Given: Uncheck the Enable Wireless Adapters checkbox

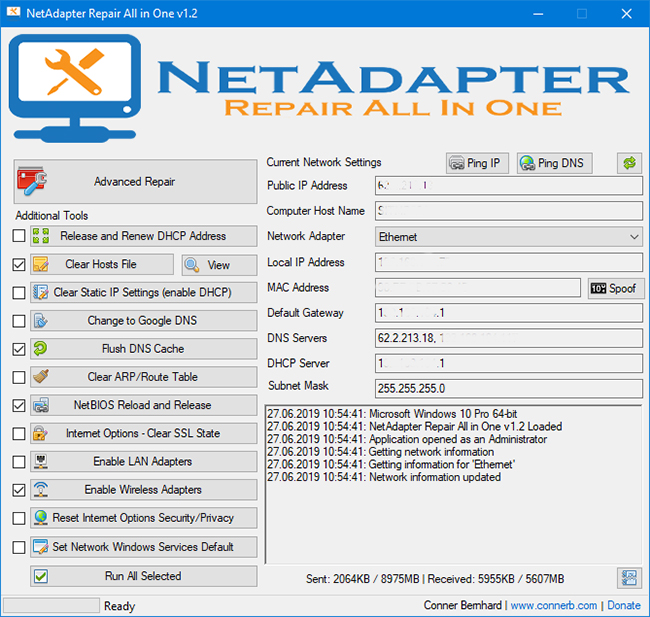Looking at the screenshot, I should point(19,490).
